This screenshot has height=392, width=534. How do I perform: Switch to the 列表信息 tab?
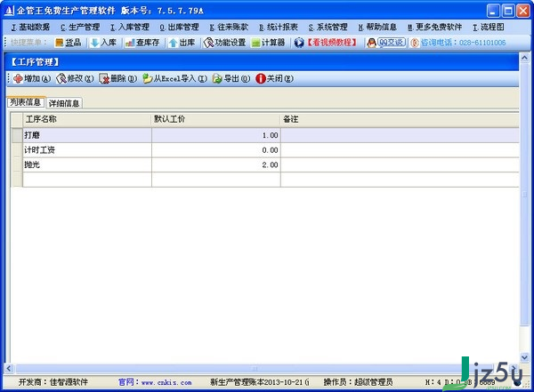pyautogui.click(x=26, y=102)
